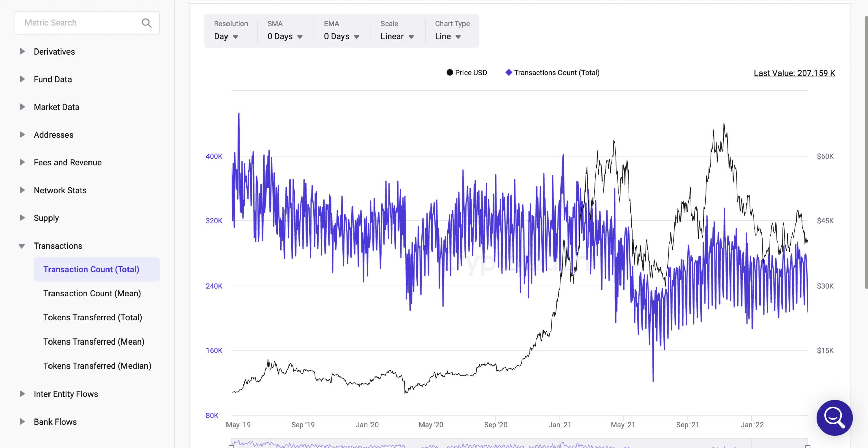Click the Sep '21 x-axis label
Screen dimensions: 868x448
[688, 425]
